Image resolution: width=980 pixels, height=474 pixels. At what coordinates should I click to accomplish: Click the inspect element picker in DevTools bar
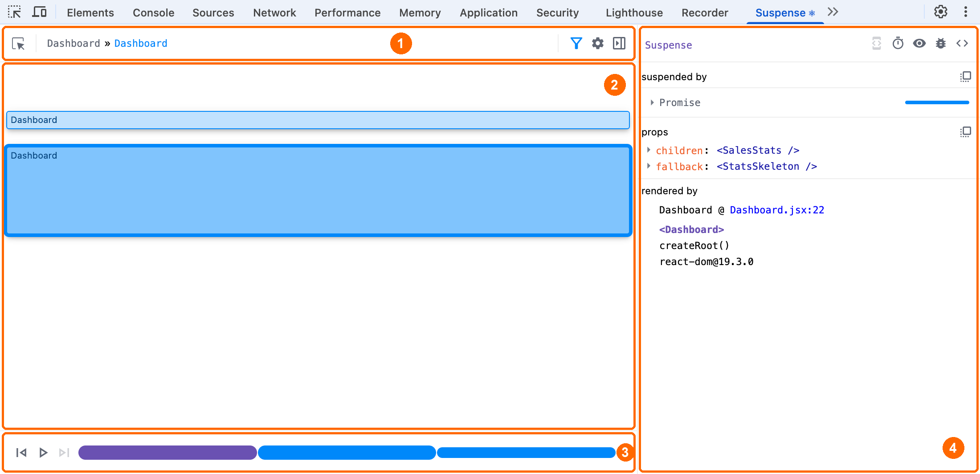[x=14, y=12]
